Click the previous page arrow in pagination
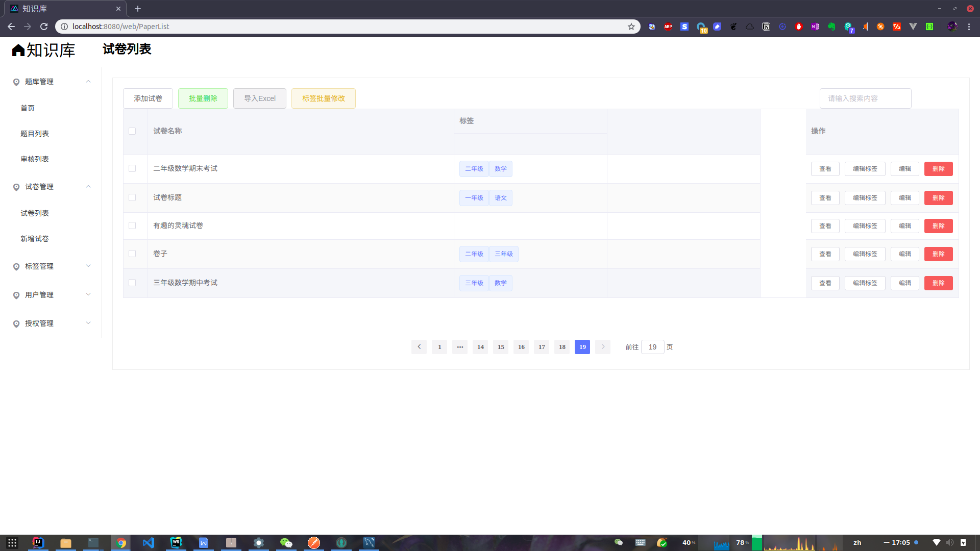 point(419,347)
